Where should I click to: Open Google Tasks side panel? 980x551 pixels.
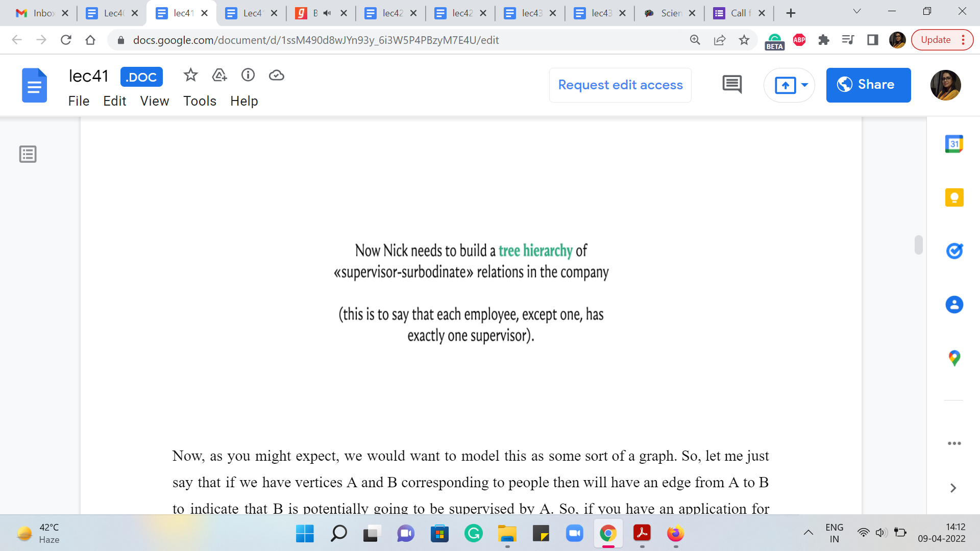(954, 251)
